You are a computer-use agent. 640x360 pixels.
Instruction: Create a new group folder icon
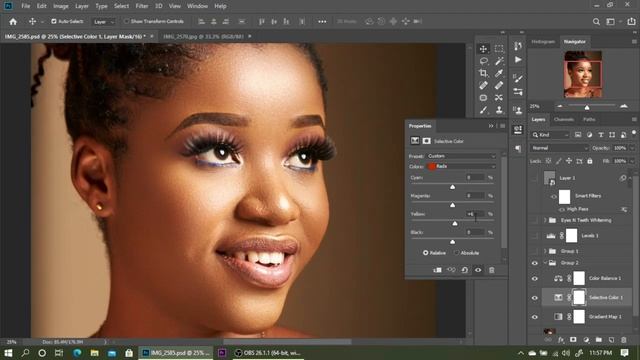coord(598,340)
